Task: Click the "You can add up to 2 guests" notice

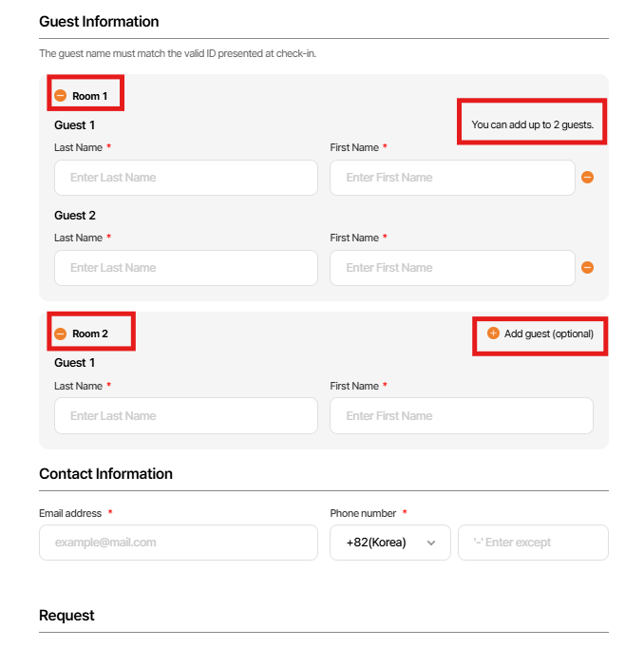Action: point(539,124)
